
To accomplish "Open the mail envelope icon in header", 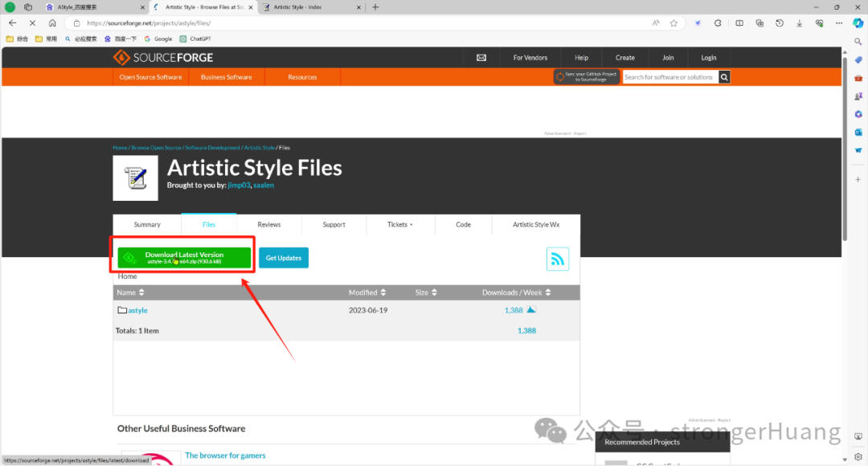I will point(481,58).
